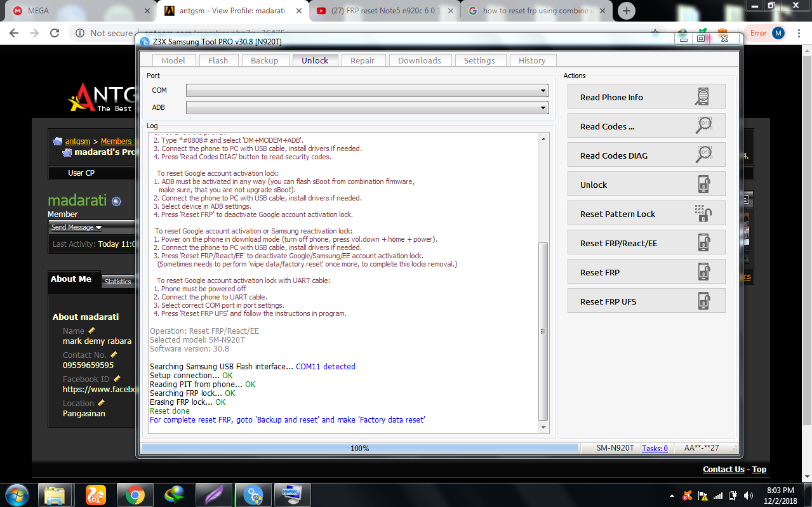This screenshot has width=812, height=507.
Task: Close the MEGA browser tab
Action: click(x=147, y=11)
